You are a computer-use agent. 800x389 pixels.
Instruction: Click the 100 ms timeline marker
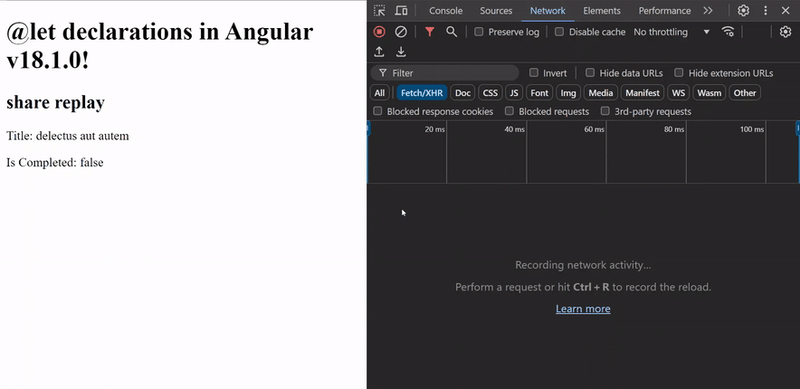(752, 129)
